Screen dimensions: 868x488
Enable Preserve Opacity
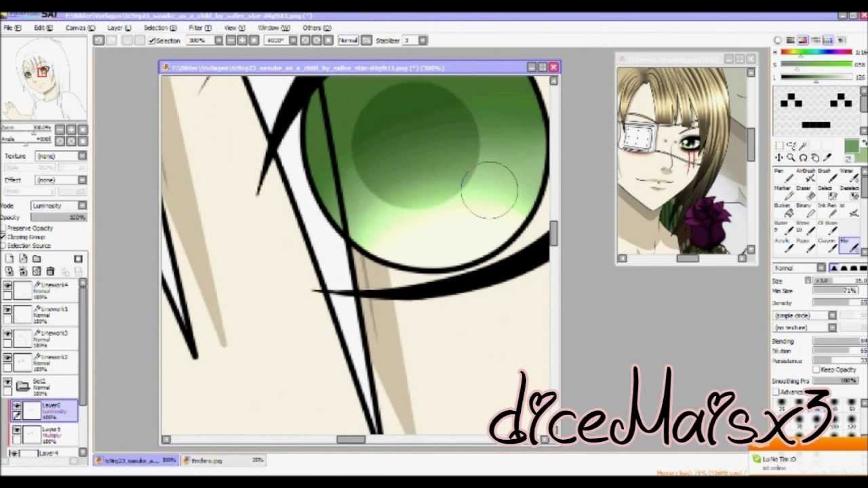point(4,228)
